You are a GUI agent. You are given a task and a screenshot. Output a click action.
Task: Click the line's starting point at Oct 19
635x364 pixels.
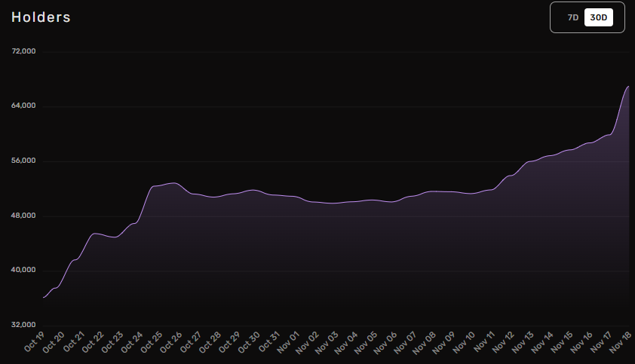click(44, 298)
